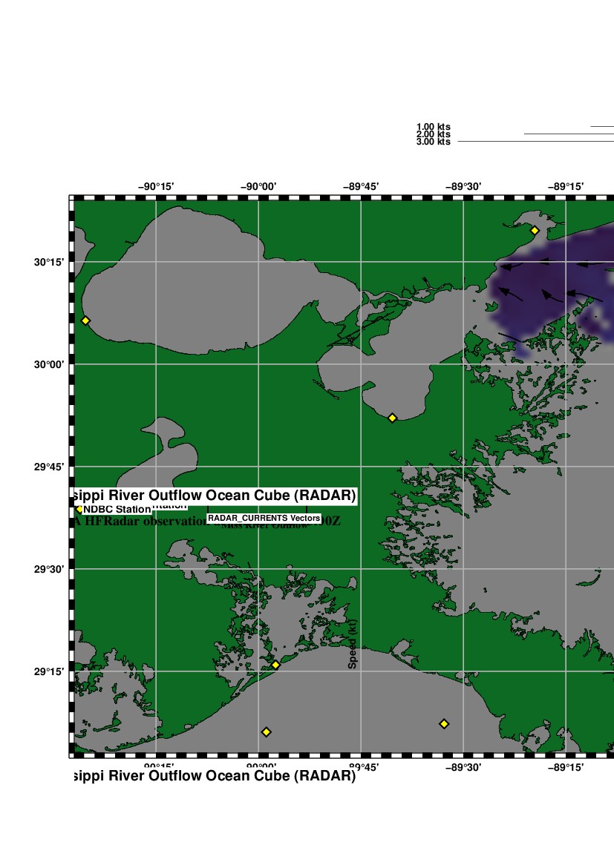Click the NDBC Station legend text
614x868 pixels.
pos(117,510)
